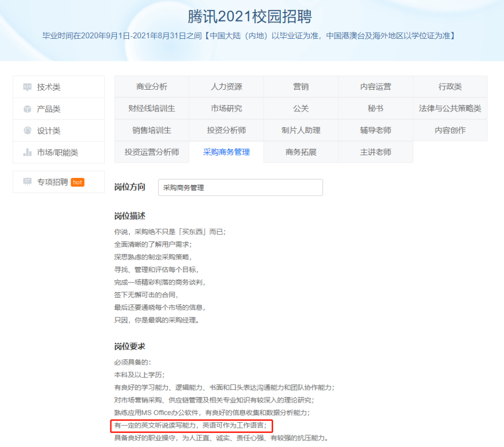
Task: Click the requirement 对市场营销采购、供应链管理
Action: click(214, 400)
